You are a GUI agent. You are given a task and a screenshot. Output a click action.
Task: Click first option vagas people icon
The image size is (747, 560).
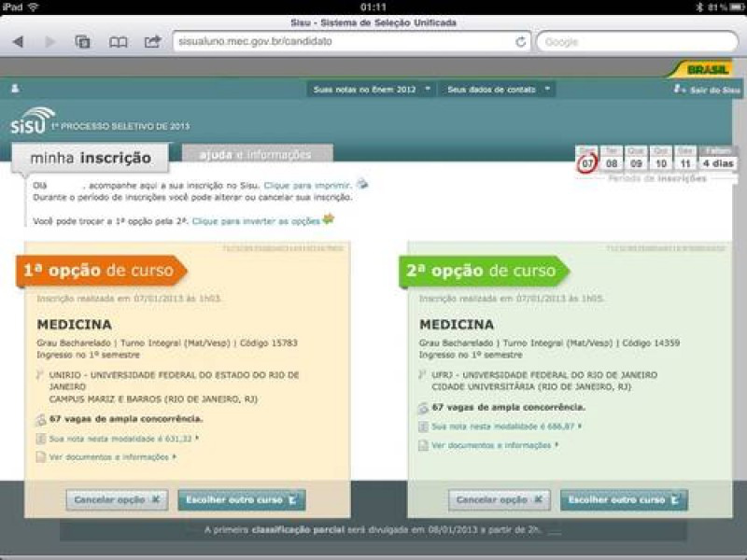pyautogui.click(x=41, y=419)
